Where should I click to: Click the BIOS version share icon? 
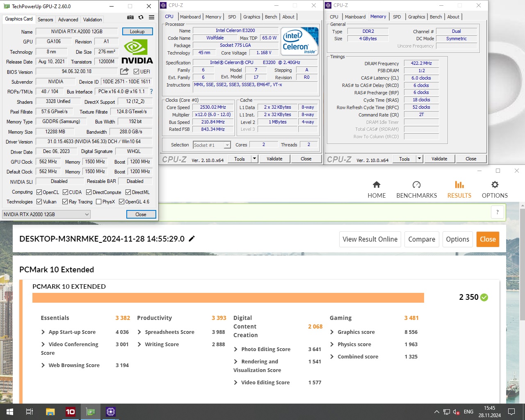pos(124,71)
